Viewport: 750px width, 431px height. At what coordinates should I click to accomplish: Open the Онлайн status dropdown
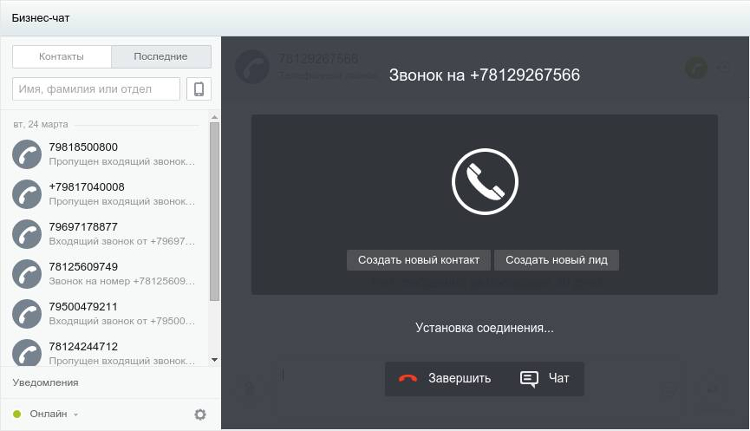point(54,414)
